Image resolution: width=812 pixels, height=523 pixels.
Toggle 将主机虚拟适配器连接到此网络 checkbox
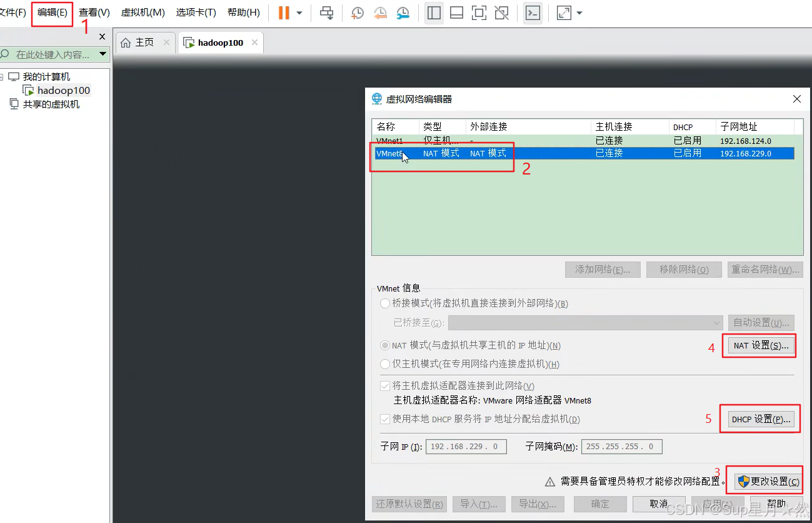385,386
